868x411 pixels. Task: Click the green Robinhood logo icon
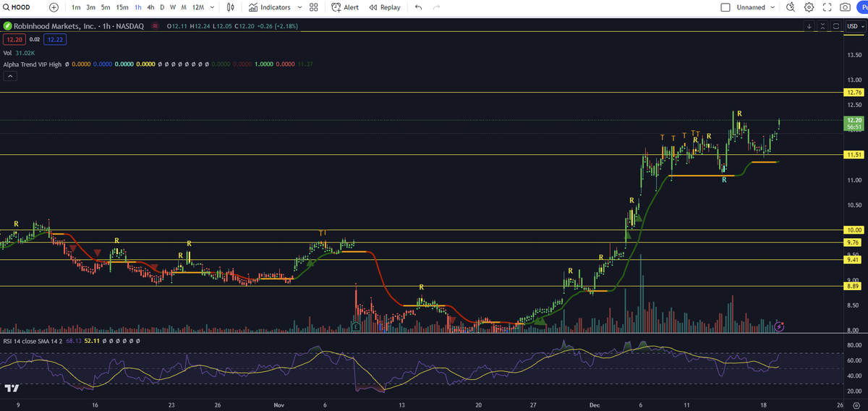7,26
